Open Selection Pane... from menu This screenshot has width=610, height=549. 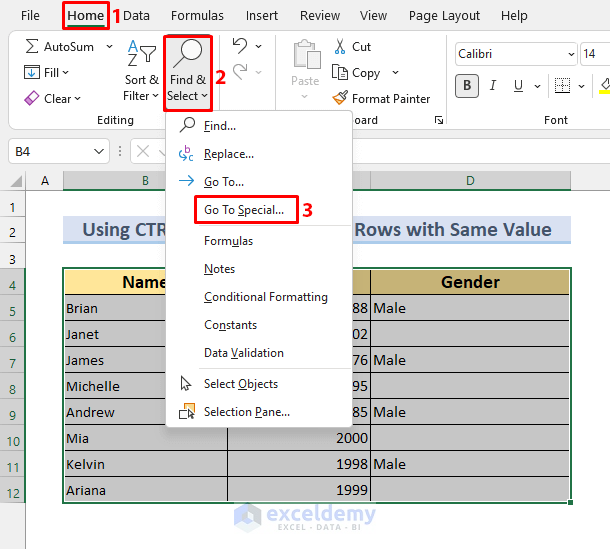click(259, 412)
